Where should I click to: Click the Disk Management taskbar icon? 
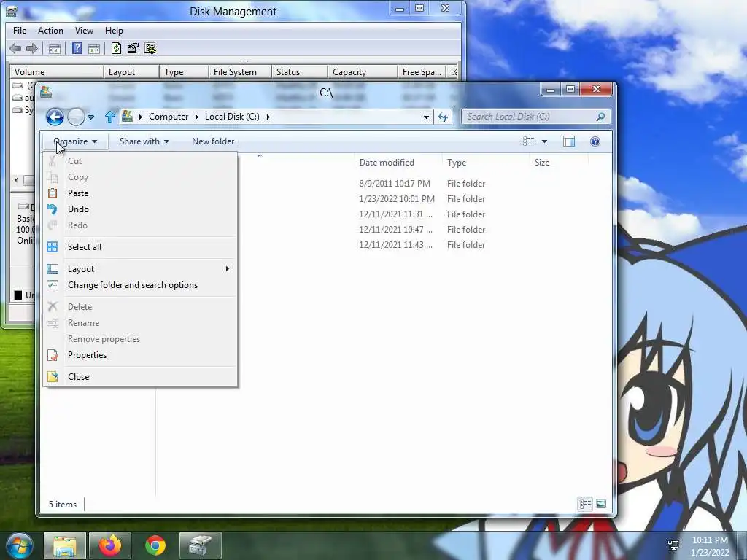click(201, 545)
